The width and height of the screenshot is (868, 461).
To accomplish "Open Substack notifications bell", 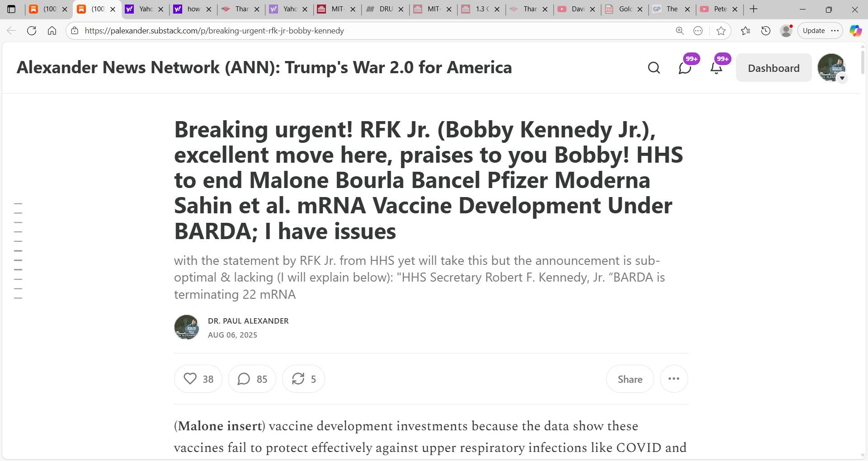I will click(717, 68).
